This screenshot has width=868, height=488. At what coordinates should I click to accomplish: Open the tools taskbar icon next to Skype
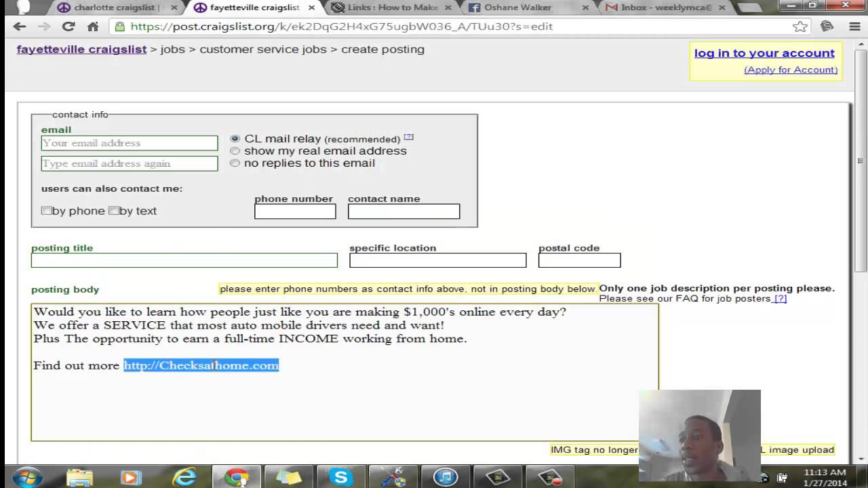pos(393,477)
